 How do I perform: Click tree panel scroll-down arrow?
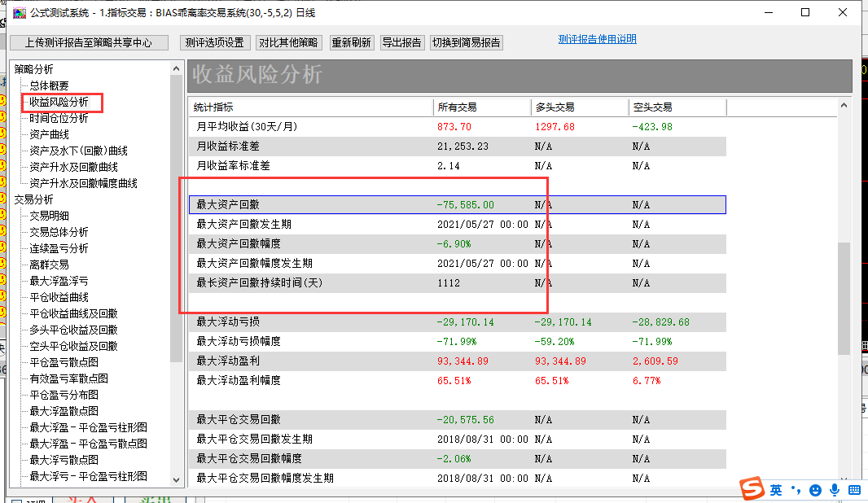click(176, 479)
